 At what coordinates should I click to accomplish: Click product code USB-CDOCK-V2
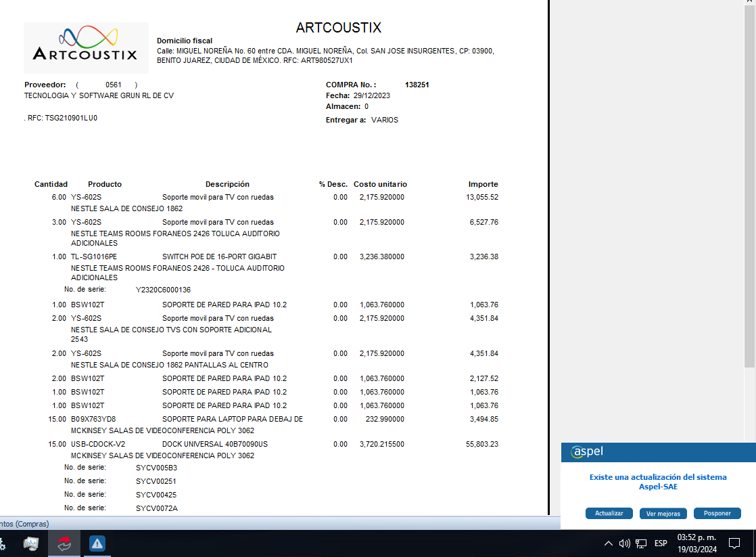tap(98, 444)
